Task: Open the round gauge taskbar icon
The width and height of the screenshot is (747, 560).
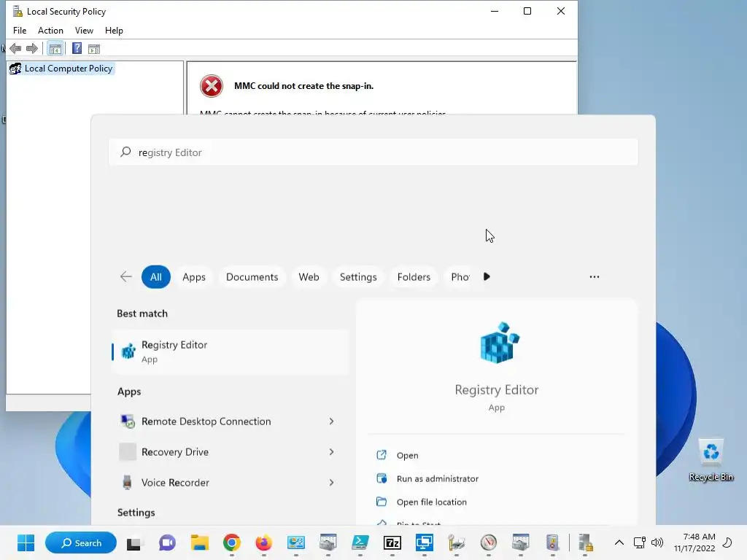Action: [489, 542]
